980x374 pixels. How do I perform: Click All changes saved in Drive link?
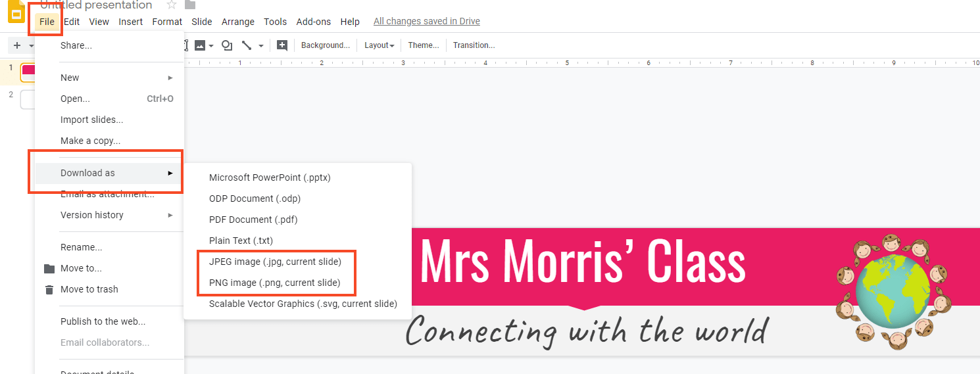(426, 21)
